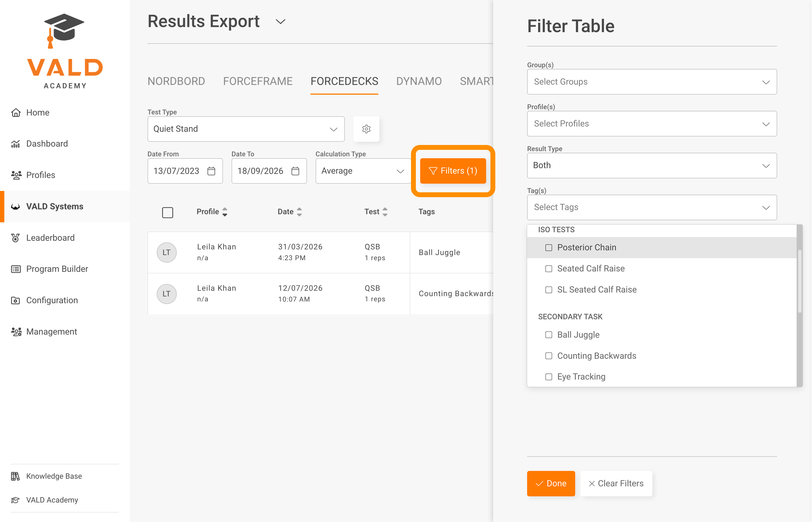Click Leila Khan in the 12/07/2026 row

[217, 288]
